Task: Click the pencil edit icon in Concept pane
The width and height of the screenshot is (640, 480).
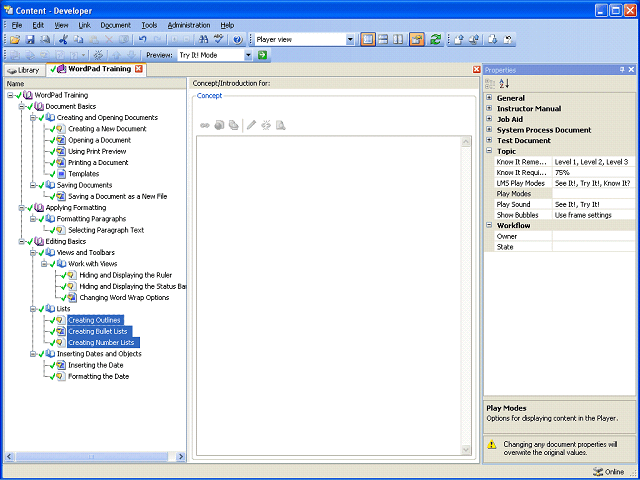Action: pyautogui.click(x=251, y=125)
